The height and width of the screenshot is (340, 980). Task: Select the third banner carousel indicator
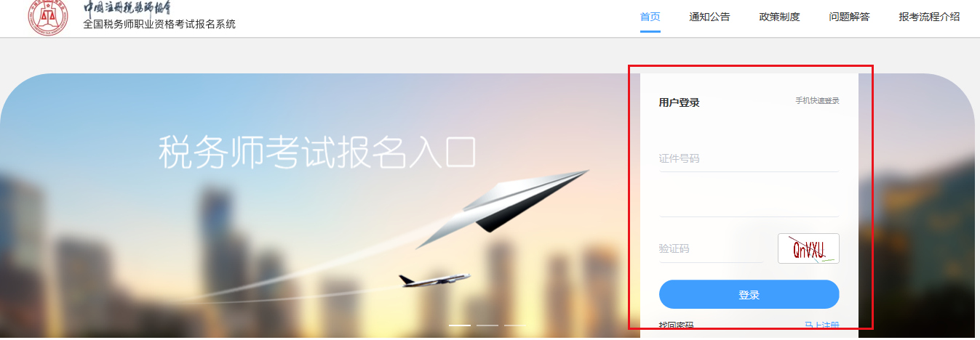coord(515,325)
